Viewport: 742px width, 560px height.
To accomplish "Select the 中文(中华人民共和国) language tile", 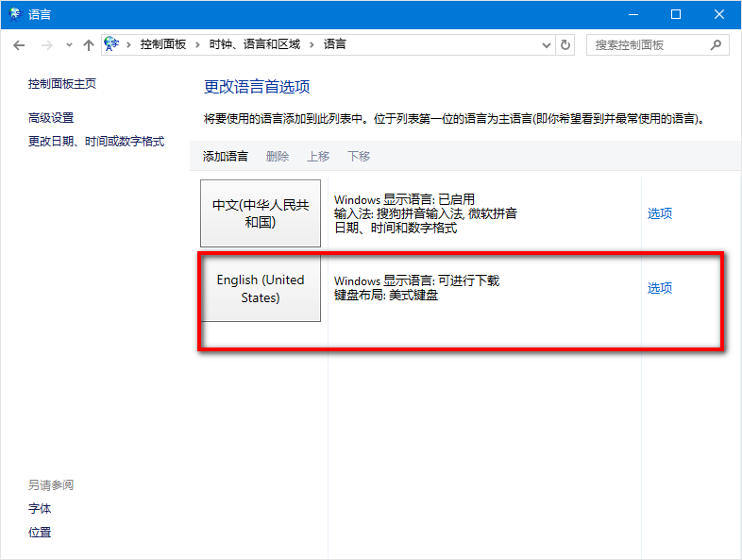I will (261, 214).
